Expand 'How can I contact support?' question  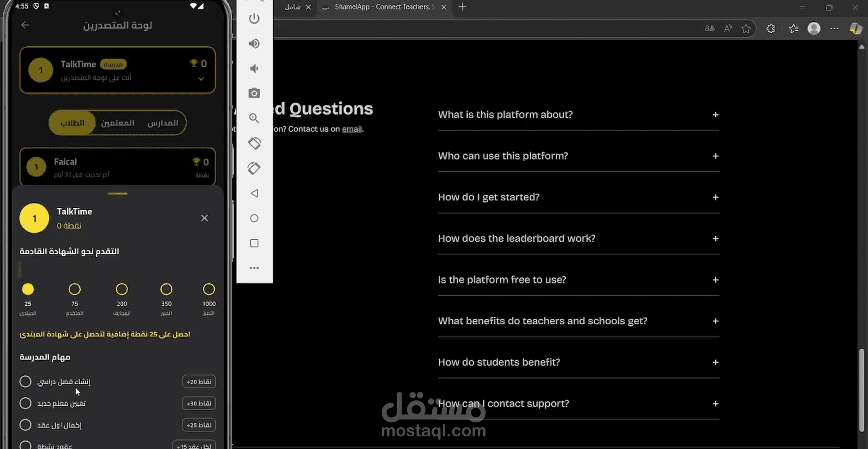pyautogui.click(x=578, y=404)
